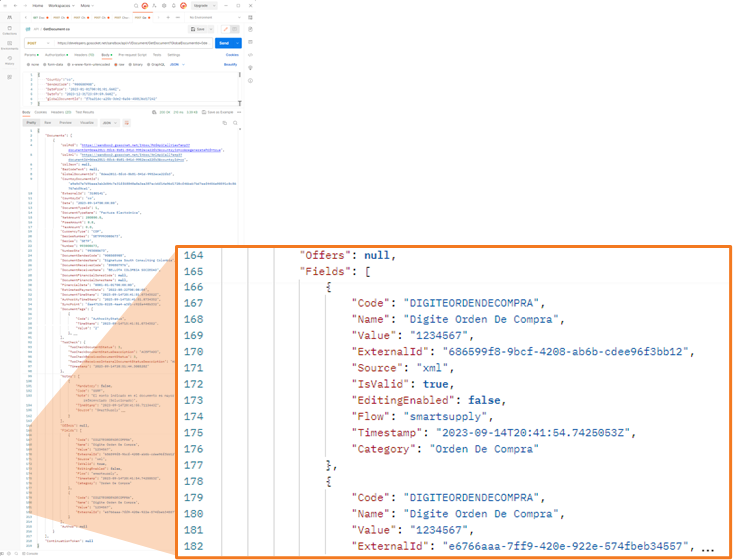Search the response with magnifier icon
Screen dimensions: 733x560
click(235, 122)
